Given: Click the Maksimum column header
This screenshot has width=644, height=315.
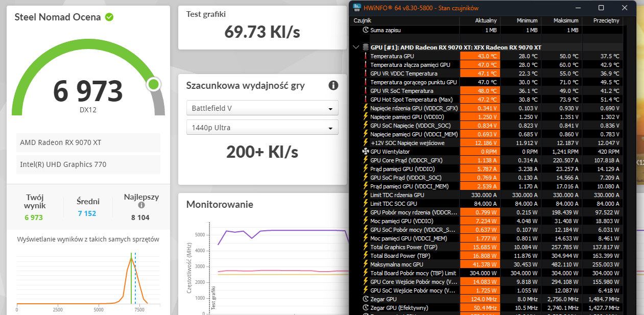Looking at the screenshot, I should tap(561, 21).
